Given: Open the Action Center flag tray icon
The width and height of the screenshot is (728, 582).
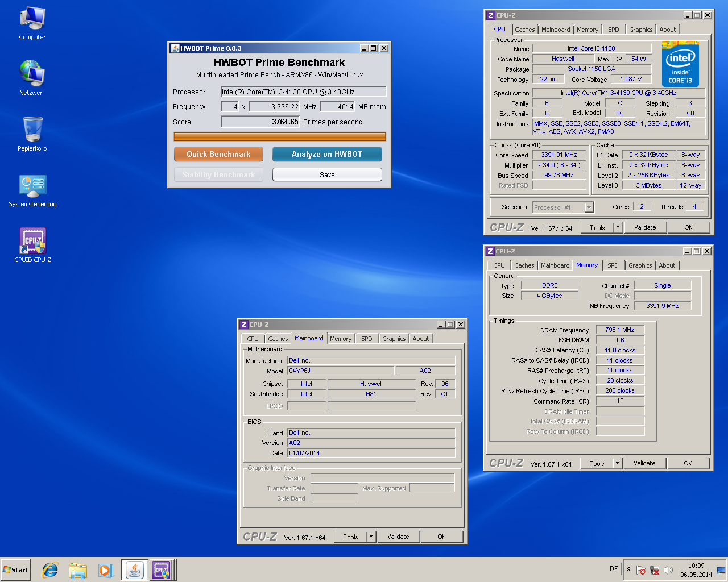Looking at the screenshot, I should (x=641, y=570).
